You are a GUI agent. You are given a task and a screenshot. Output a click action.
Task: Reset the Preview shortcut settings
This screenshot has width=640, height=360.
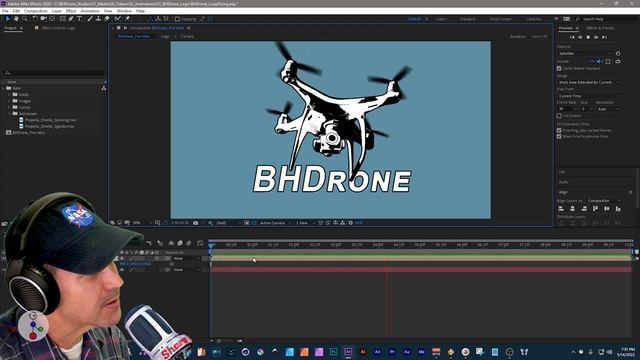pos(618,53)
